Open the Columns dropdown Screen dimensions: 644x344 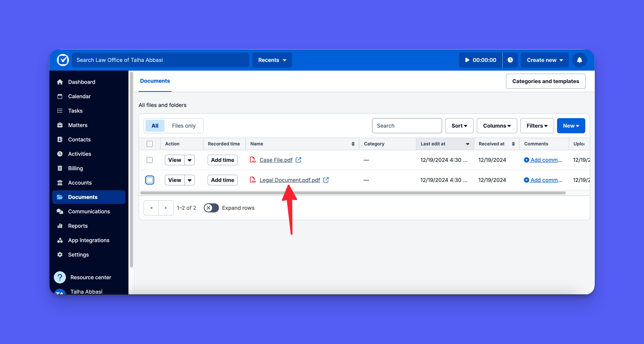pyautogui.click(x=496, y=126)
